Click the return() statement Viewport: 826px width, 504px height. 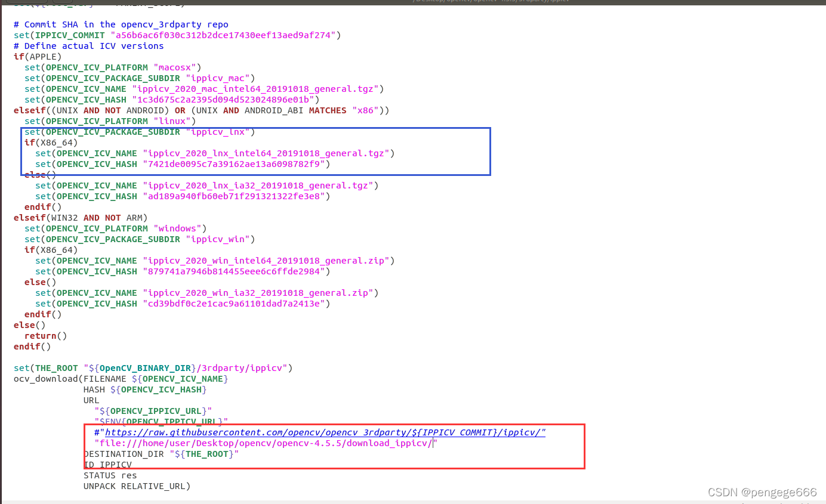click(46, 336)
